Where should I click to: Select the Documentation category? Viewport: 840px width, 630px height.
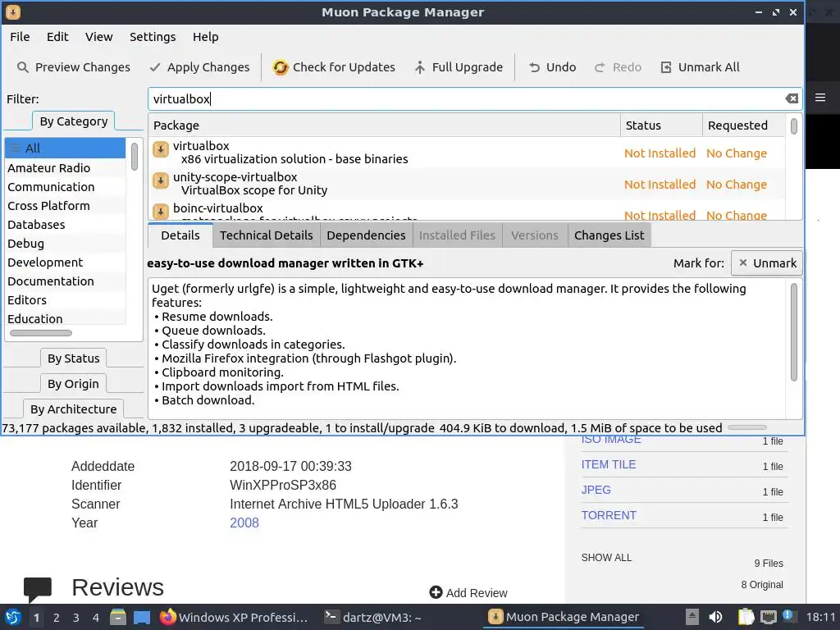click(x=65, y=281)
